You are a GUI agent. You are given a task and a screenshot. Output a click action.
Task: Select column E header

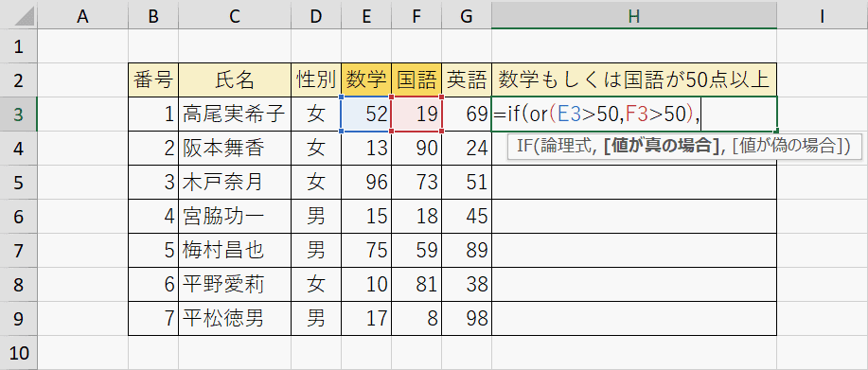(x=366, y=17)
